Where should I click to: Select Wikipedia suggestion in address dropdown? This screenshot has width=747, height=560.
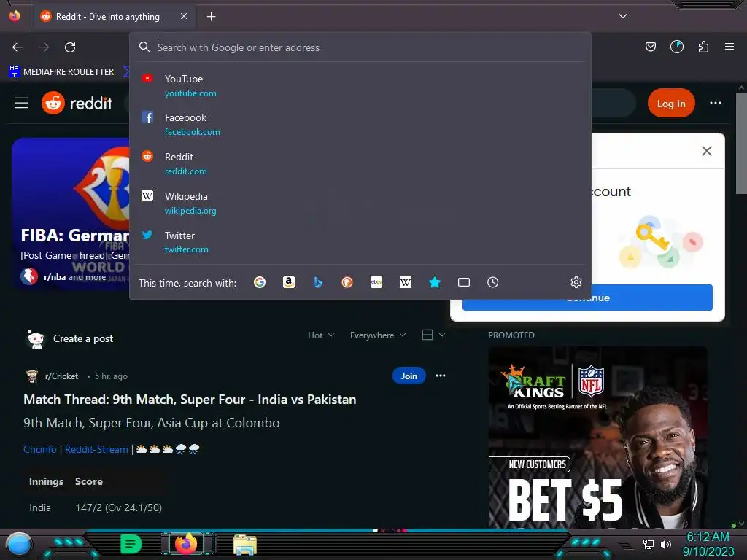click(360, 203)
